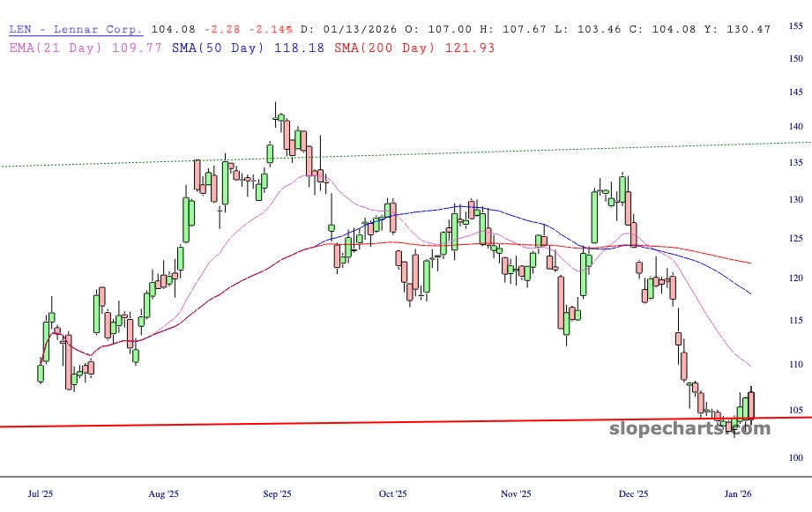The image size is (812, 512).
Task: Click the 150 price axis label
Action: coord(795,58)
